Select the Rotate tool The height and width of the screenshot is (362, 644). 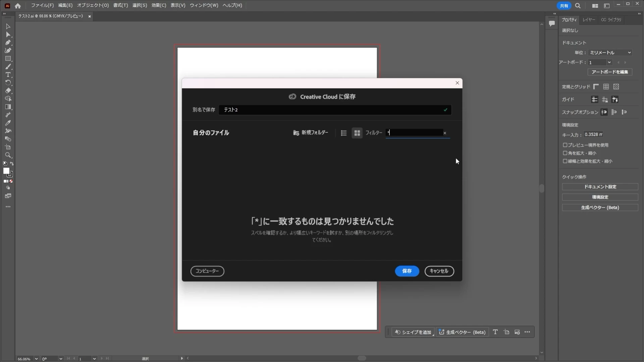(8, 83)
